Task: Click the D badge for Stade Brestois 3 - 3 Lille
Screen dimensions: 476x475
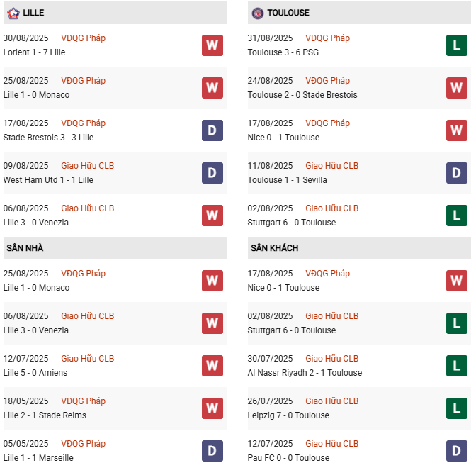Action: click(212, 130)
